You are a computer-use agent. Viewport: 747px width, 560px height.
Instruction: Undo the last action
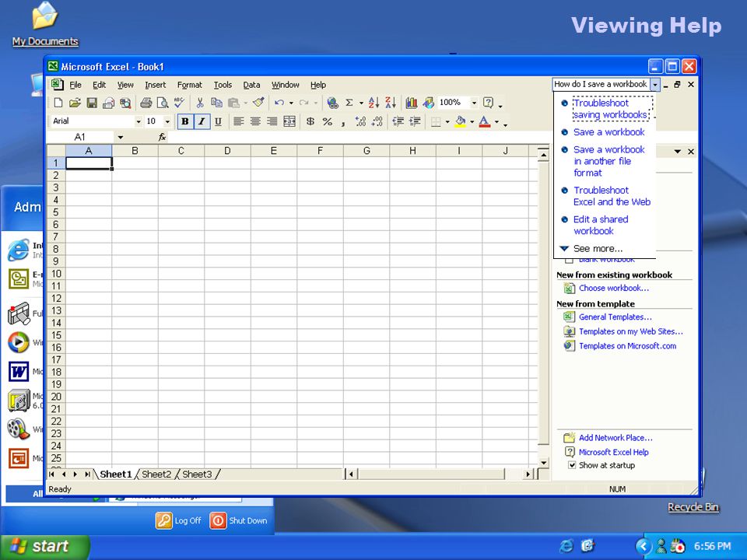coord(279,103)
